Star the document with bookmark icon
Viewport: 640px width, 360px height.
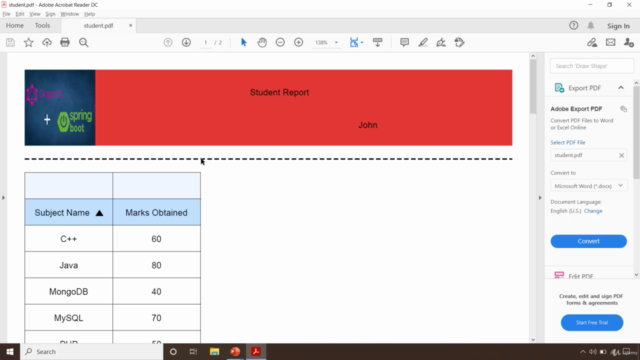29,42
